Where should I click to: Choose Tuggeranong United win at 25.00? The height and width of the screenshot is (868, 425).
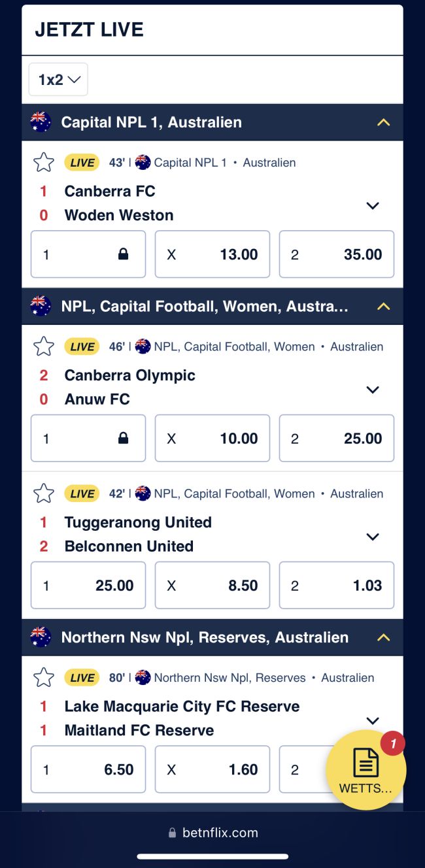(88, 585)
